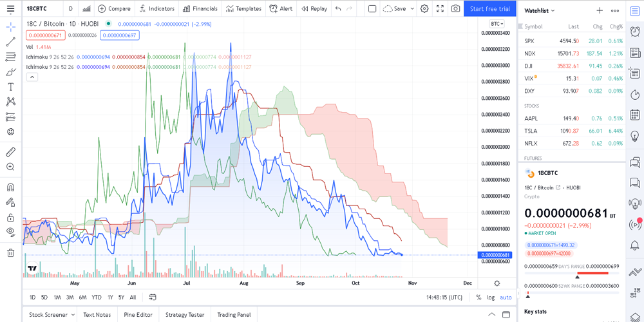Open the notifications bell icon

point(634,245)
